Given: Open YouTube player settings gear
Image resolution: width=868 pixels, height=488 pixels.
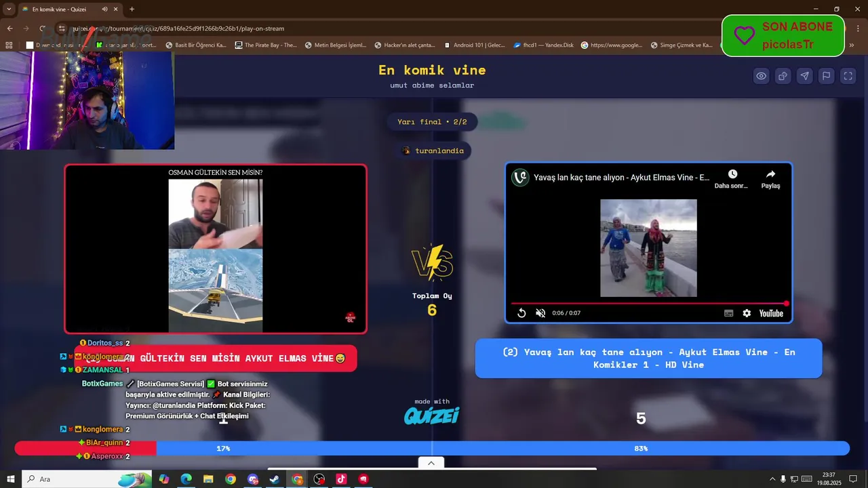Looking at the screenshot, I should (747, 313).
